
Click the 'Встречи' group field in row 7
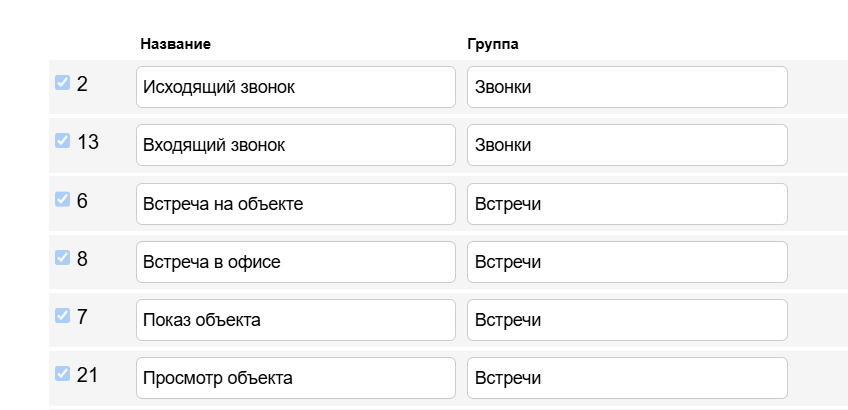pyautogui.click(x=626, y=320)
